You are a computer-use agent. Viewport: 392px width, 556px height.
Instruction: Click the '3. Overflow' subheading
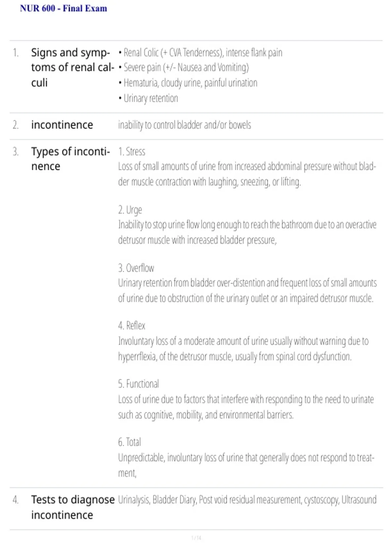[136, 268]
